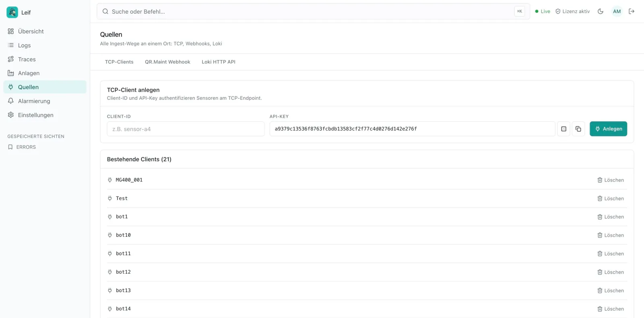The image size is (644, 318).
Task: Click the ⌘K shortcut badge
Action: click(519, 11)
